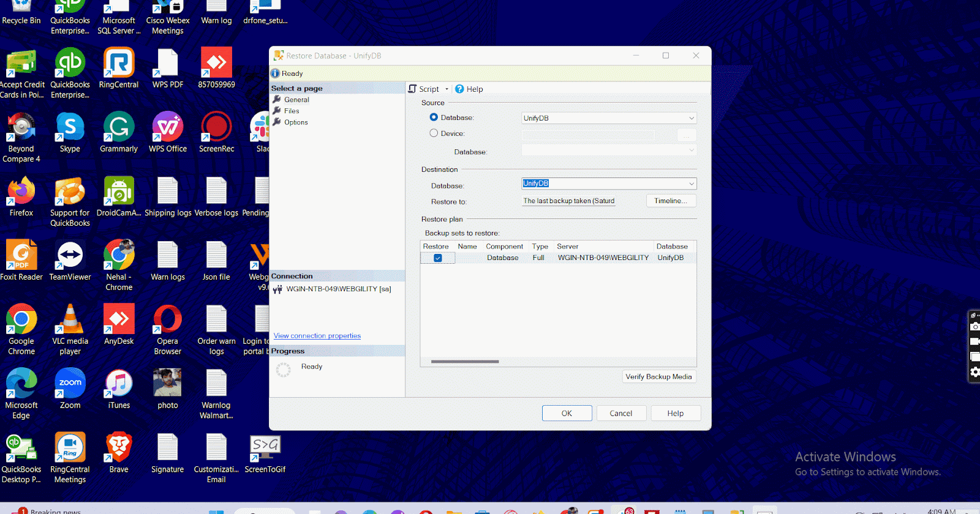Open the ScreenToGif desktop shortcut
980x514 pixels.
pyautogui.click(x=265, y=454)
